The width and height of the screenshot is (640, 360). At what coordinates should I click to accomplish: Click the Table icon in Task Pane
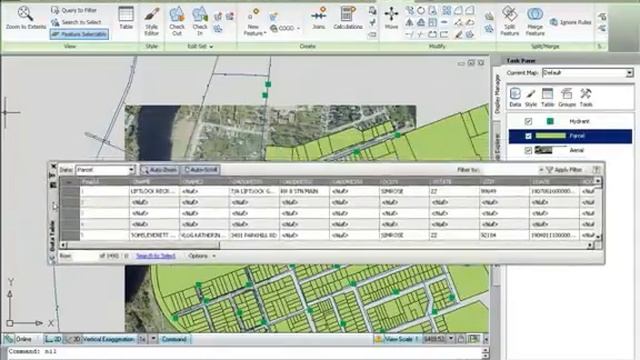(547, 98)
